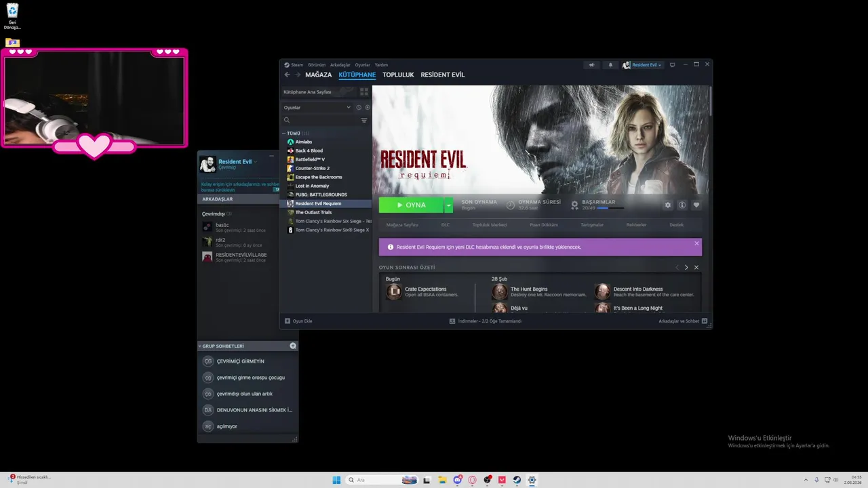Open the Görünüm menu
The height and width of the screenshot is (488, 868).
[x=317, y=65]
